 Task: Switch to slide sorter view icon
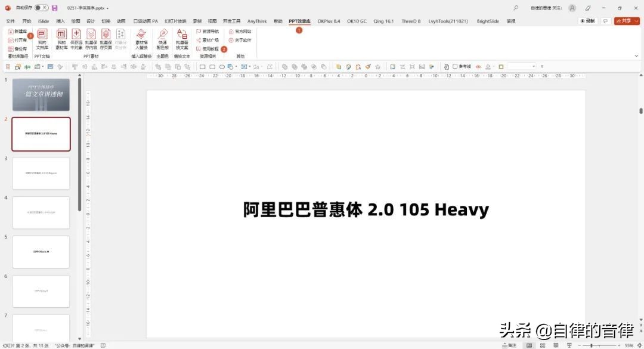pos(543,345)
